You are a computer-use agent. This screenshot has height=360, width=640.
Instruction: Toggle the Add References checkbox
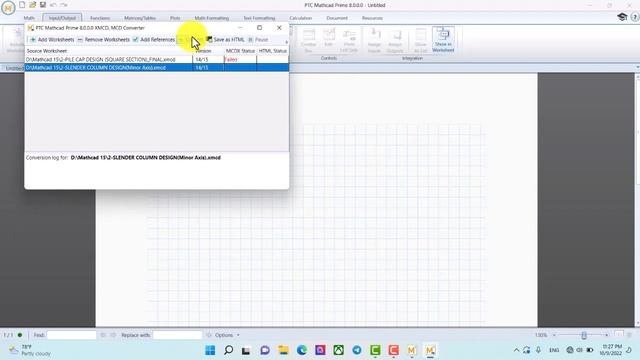136,40
